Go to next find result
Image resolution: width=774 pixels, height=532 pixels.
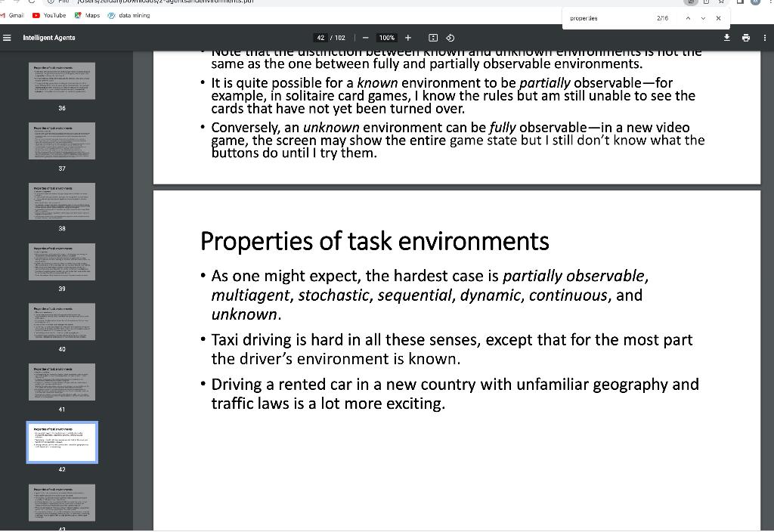(x=703, y=18)
